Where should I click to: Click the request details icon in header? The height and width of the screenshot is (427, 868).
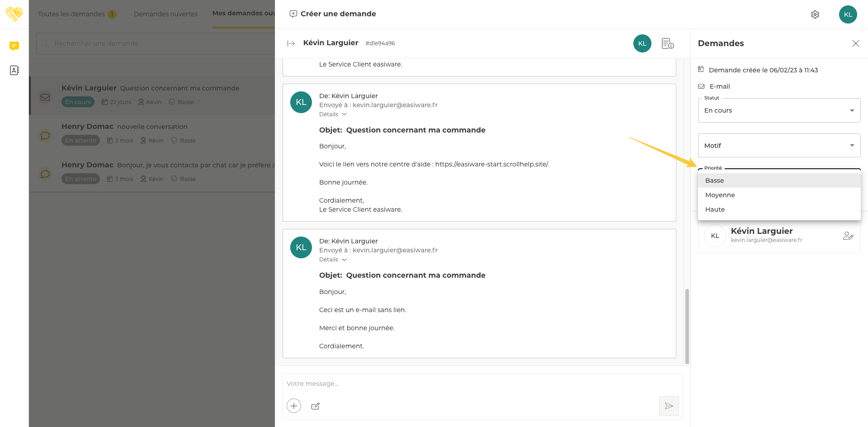pyautogui.click(x=667, y=43)
